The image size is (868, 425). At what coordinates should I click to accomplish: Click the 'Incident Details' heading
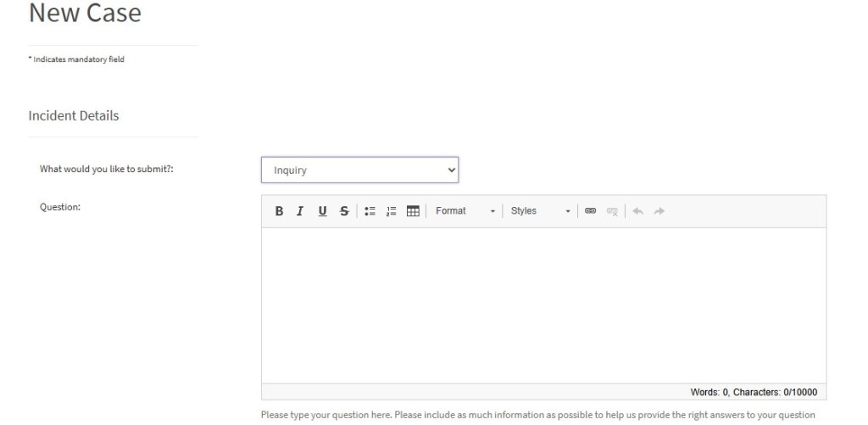pos(74,116)
